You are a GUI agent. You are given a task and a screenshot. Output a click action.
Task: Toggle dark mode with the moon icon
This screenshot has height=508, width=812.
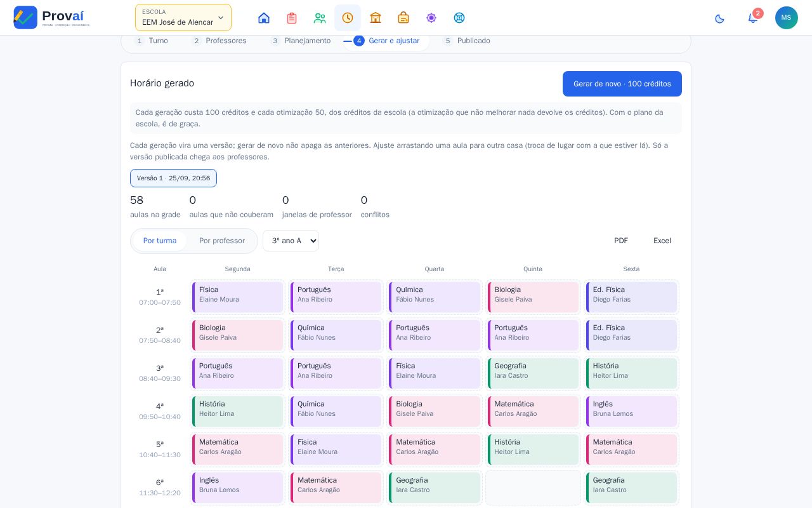click(719, 18)
